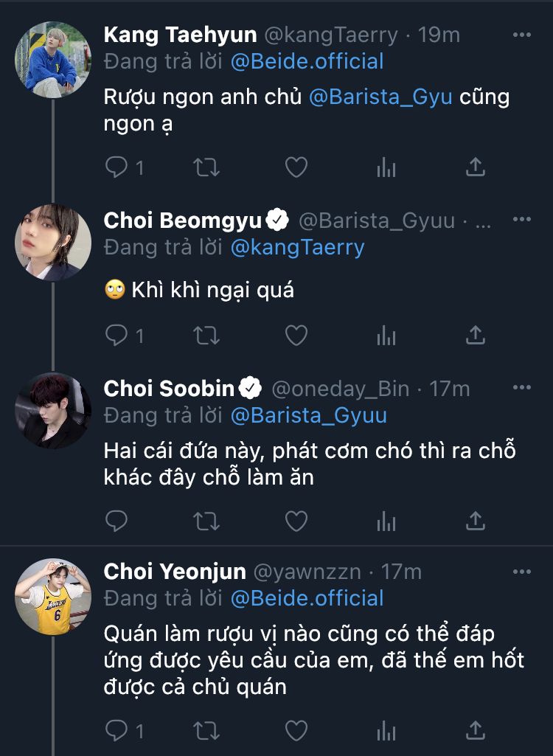Open more options on Choi Beomgyu's tweet
Screen dimensions: 553x756
tap(521, 220)
